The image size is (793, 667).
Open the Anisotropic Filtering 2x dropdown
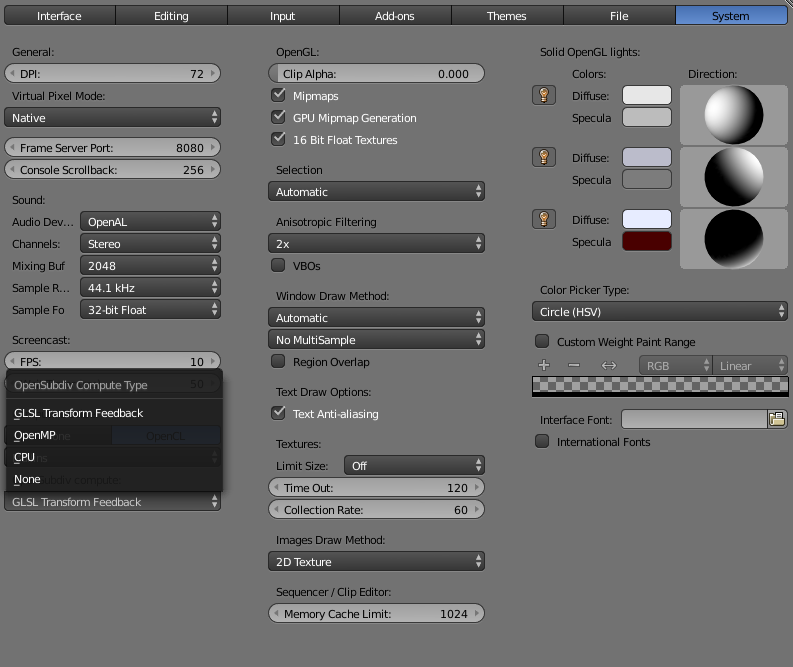[376, 243]
